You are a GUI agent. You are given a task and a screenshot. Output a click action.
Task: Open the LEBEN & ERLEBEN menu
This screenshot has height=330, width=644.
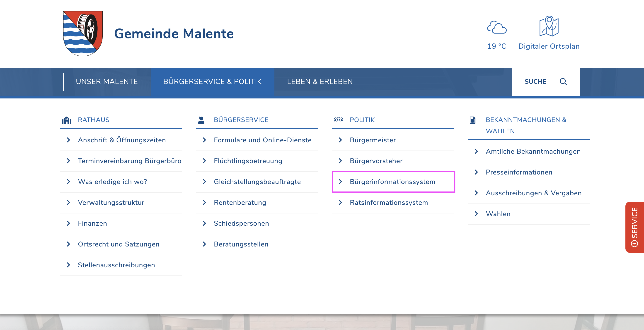(x=320, y=82)
